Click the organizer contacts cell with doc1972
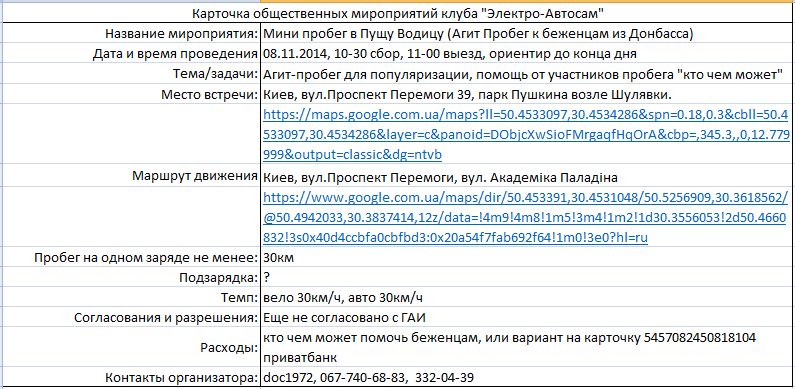Viewport: 795px width, 389px height. 526,378
